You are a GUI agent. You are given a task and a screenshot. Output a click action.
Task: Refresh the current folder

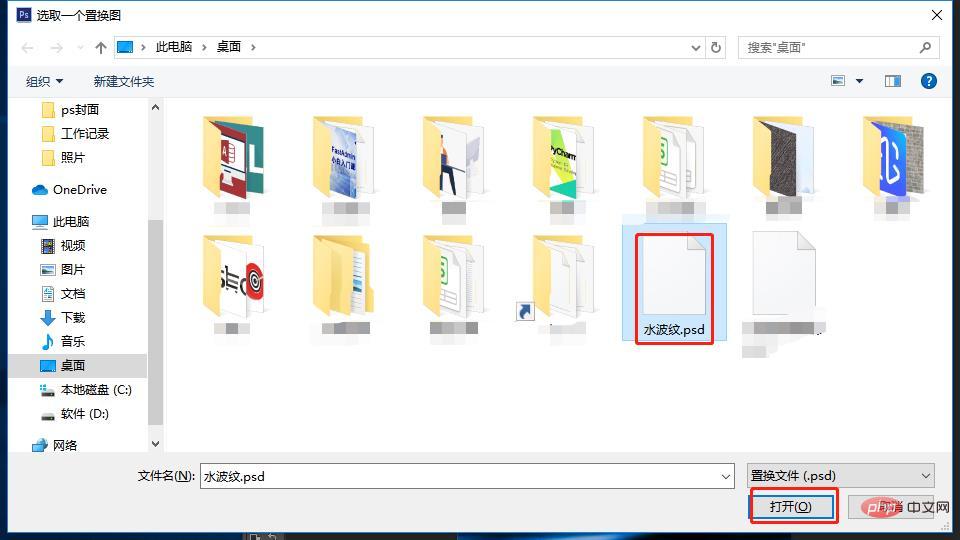click(716, 48)
